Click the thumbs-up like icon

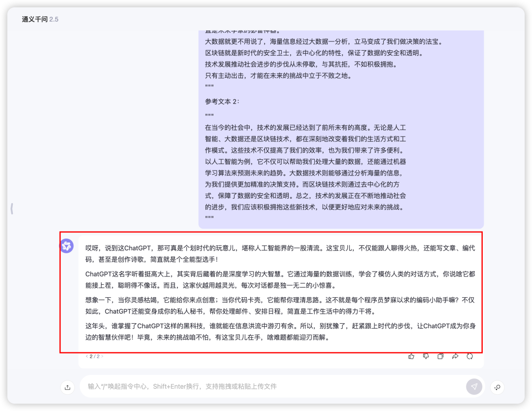(x=411, y=356)
